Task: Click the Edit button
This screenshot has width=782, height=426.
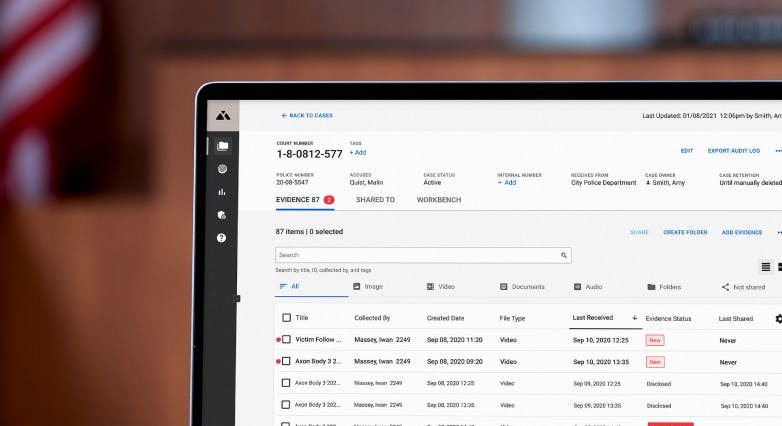Action: (687, 151)
